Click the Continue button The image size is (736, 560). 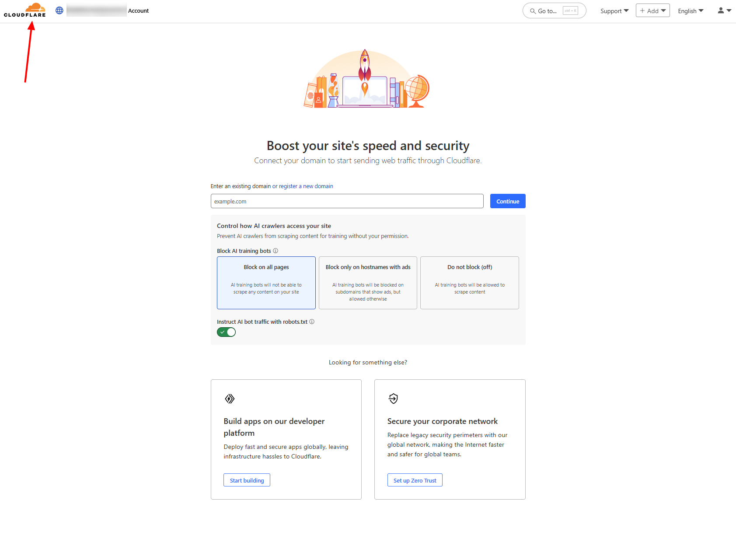tap(507, 201)
